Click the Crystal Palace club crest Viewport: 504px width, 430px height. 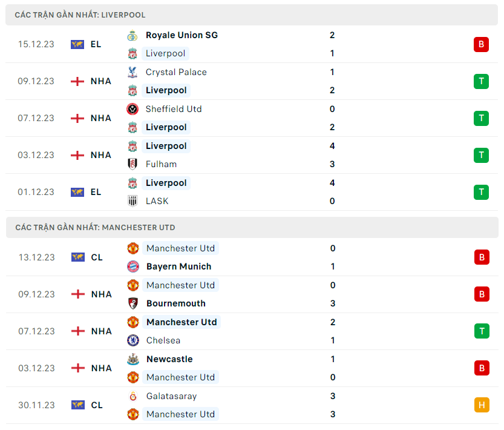coord(133,72)
